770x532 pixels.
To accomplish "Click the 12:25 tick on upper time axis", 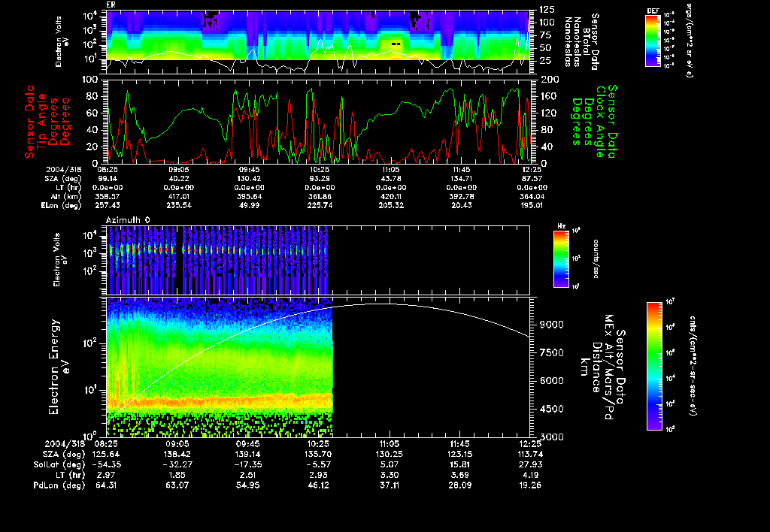I will click(x=532, y=170).
